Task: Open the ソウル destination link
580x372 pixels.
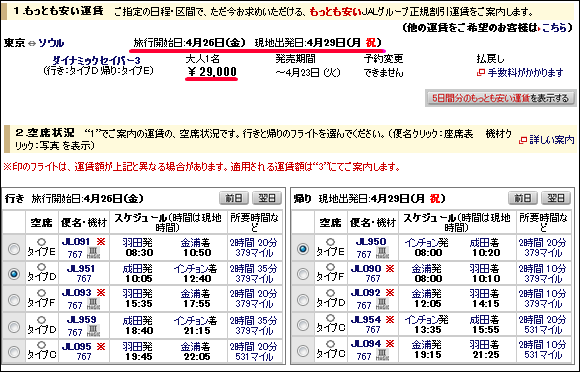Action: tap(51, 43)
